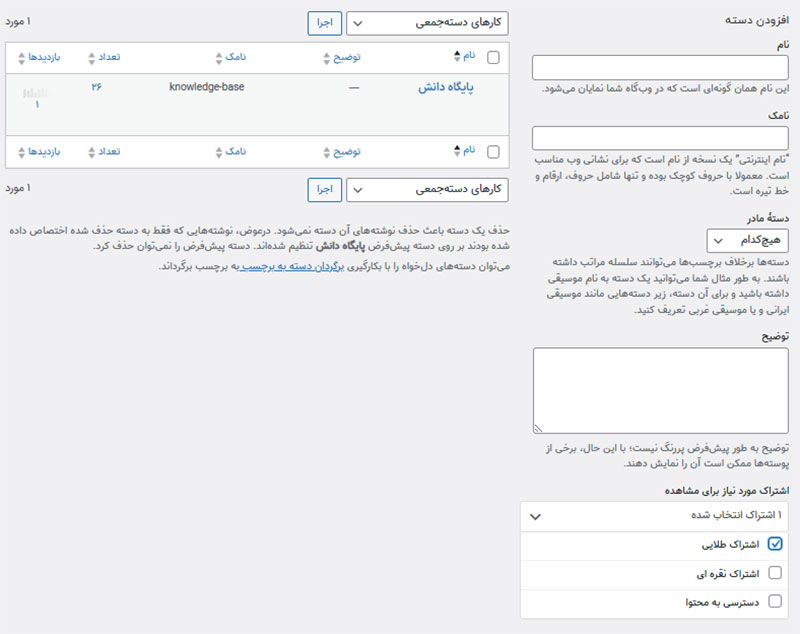Image resolution: width=800 pixels, height=634 pixels.
Task: Click the نام text input field
Action: pos(661,68)
